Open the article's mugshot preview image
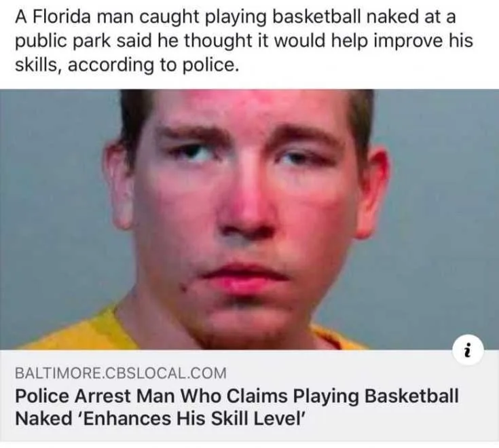The width and height of the screenshot is (499, 448). tap(250, 219)
